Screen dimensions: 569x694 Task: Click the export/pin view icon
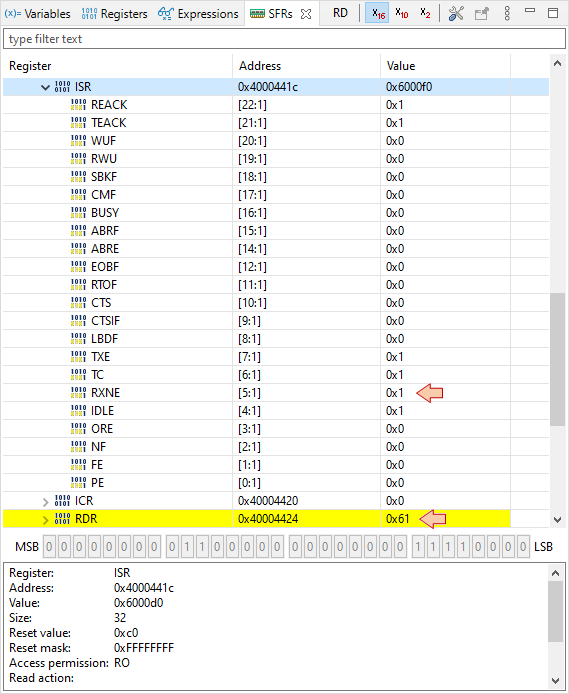481,14
